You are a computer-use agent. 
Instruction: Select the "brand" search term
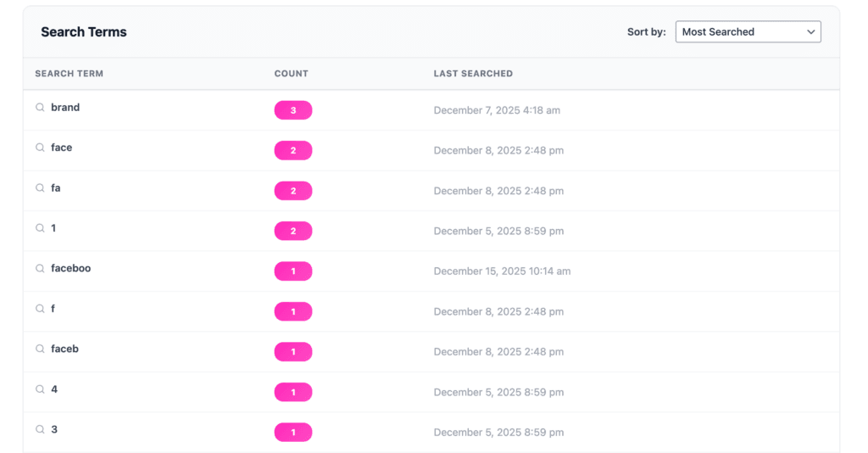coord(65,108)
